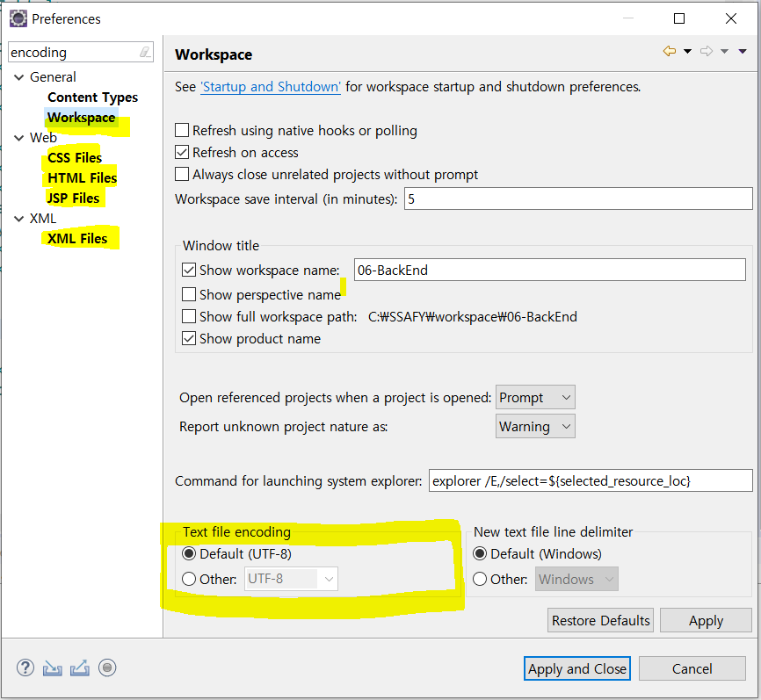Viewport: 761px width, 700px height.
Task: Click the General category label
Action: point(53,77)
